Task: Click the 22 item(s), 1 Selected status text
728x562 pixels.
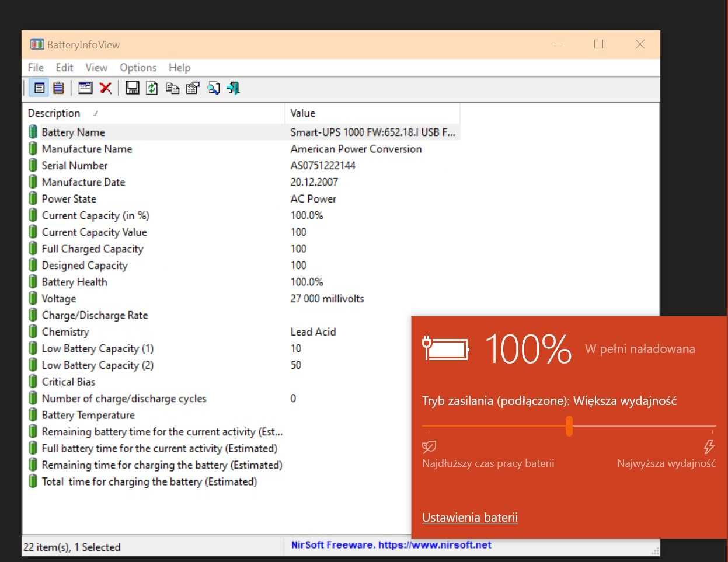Action: (x=72, y=547)
